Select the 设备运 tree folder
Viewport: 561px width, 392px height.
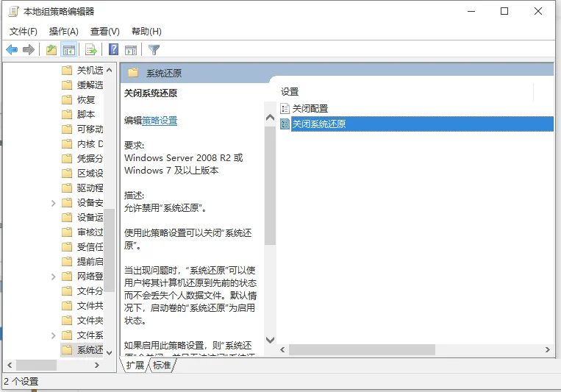point(82,217)
